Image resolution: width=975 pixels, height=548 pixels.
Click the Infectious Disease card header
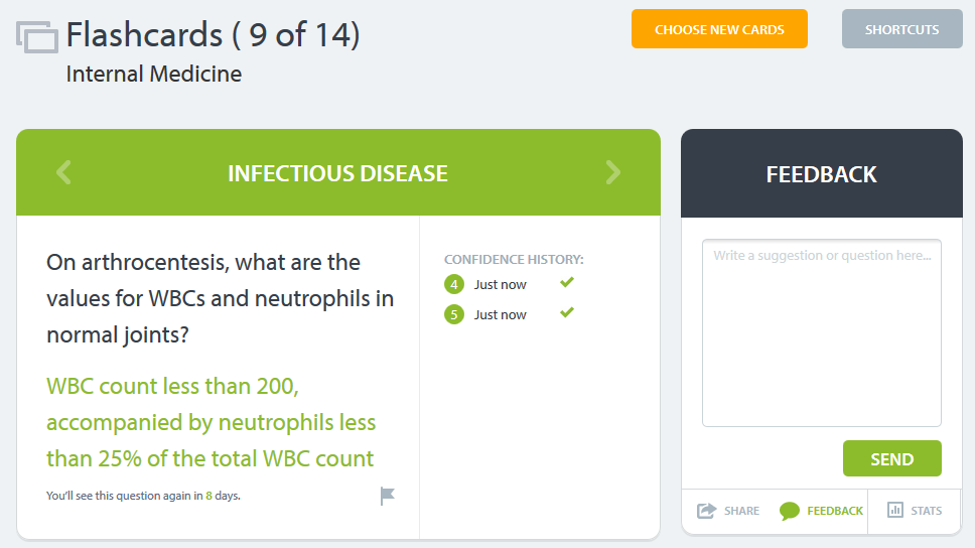point(338,173)
